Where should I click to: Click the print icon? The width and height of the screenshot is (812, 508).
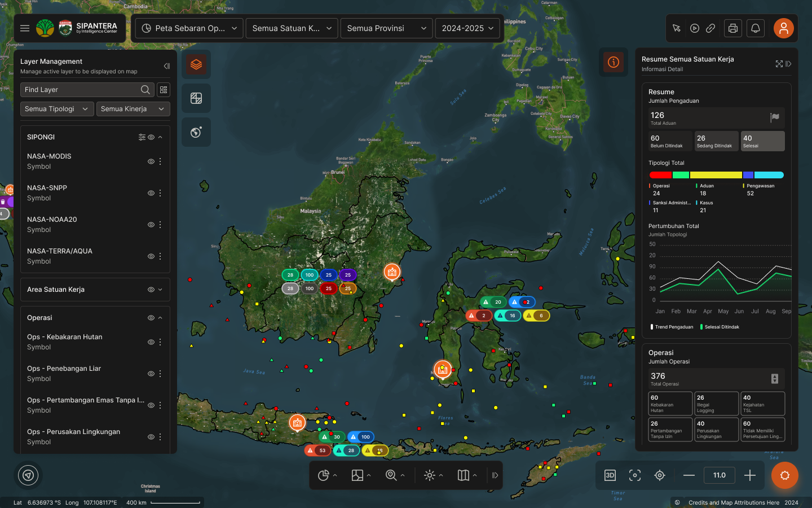[732, 28]
